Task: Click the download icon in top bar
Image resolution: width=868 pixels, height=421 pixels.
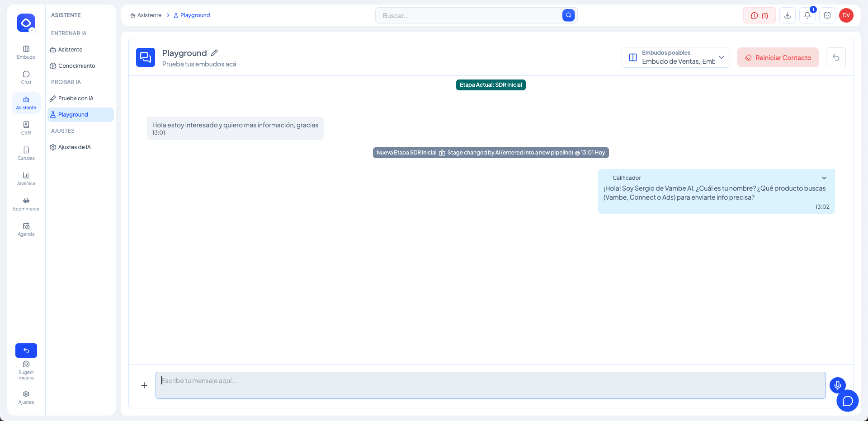Action: coord(787,15)
